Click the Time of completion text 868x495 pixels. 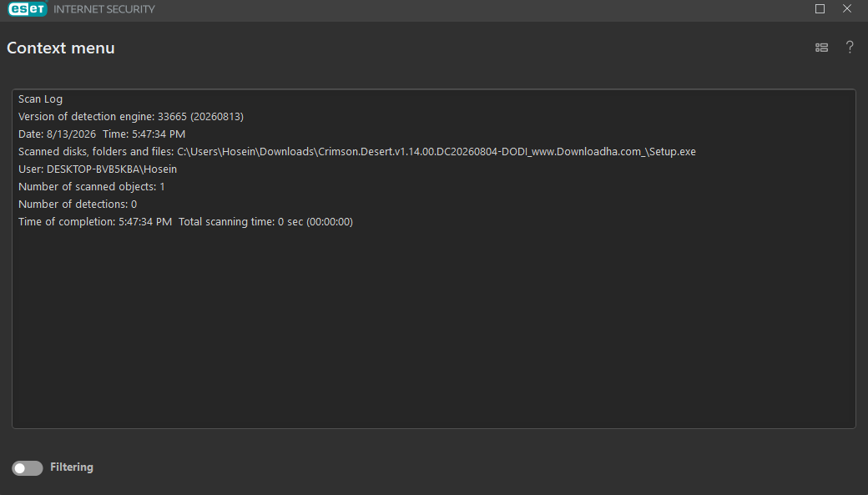(95, 221)
